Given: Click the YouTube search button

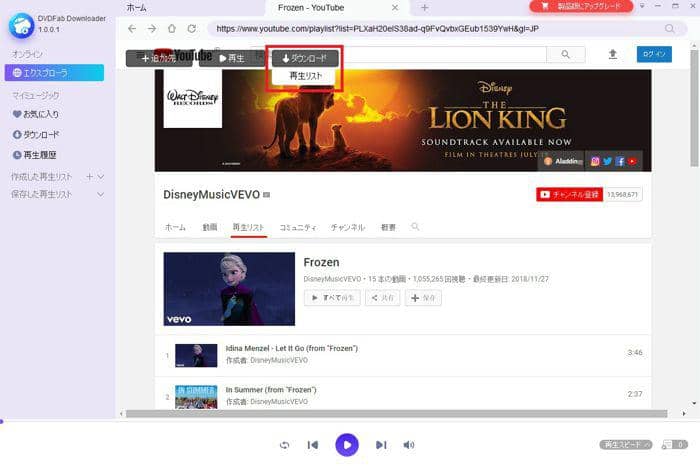Looking at the screenshot, I should pyautogui.click(x=566, y=54).
